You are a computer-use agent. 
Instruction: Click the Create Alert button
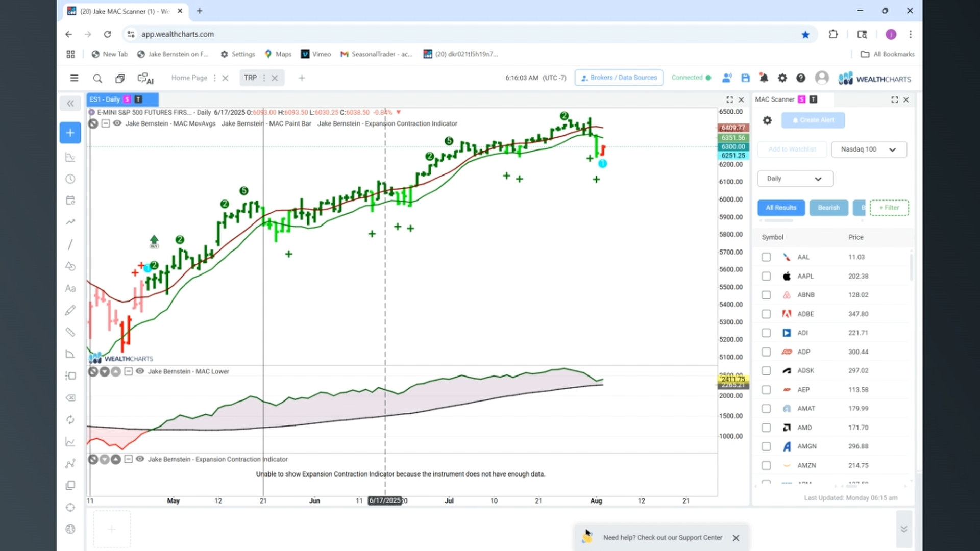[x=813, y=120]
